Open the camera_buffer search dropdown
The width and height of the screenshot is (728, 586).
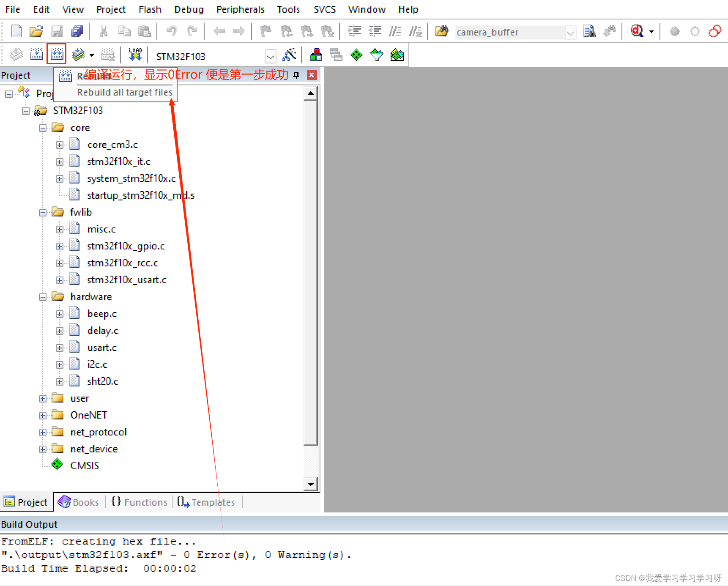[x=571, y=32]
